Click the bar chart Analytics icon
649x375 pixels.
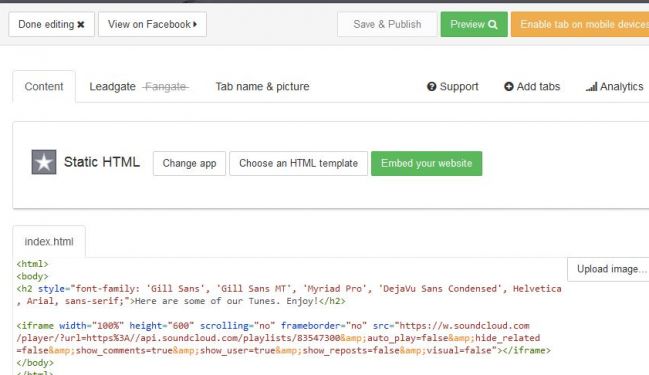tap(591, 87)
